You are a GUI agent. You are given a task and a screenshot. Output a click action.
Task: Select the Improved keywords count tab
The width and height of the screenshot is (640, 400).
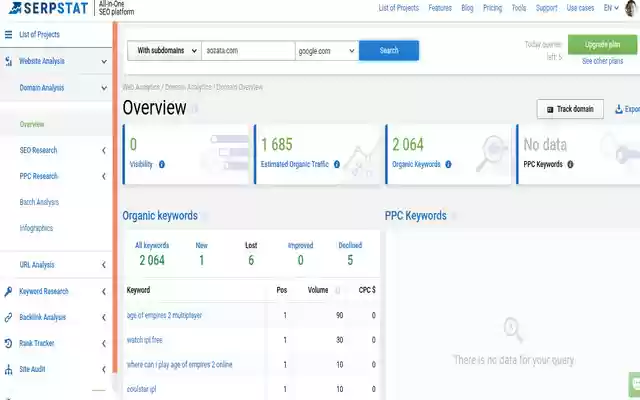click(x=300, y=254)
